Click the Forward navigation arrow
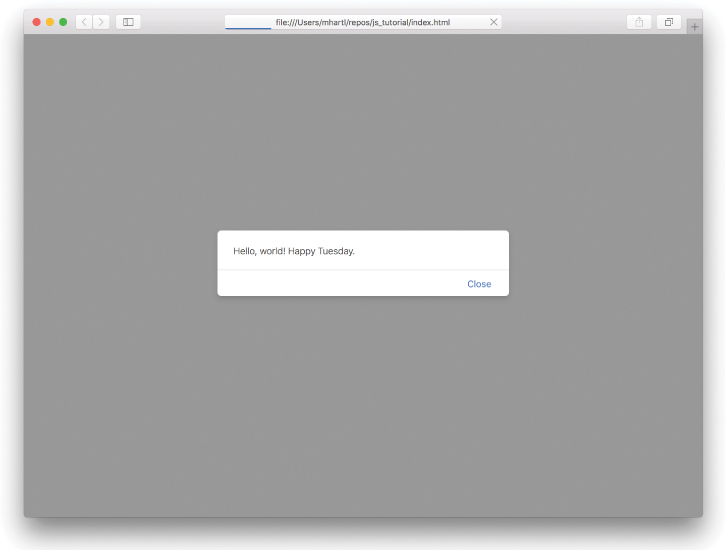The width and height of the screenshot is (726, 550). click(101, 22)
